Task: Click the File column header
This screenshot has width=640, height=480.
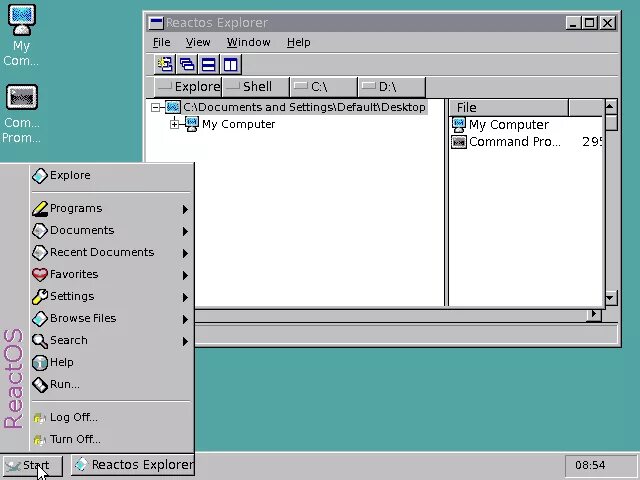Action: 509,108
